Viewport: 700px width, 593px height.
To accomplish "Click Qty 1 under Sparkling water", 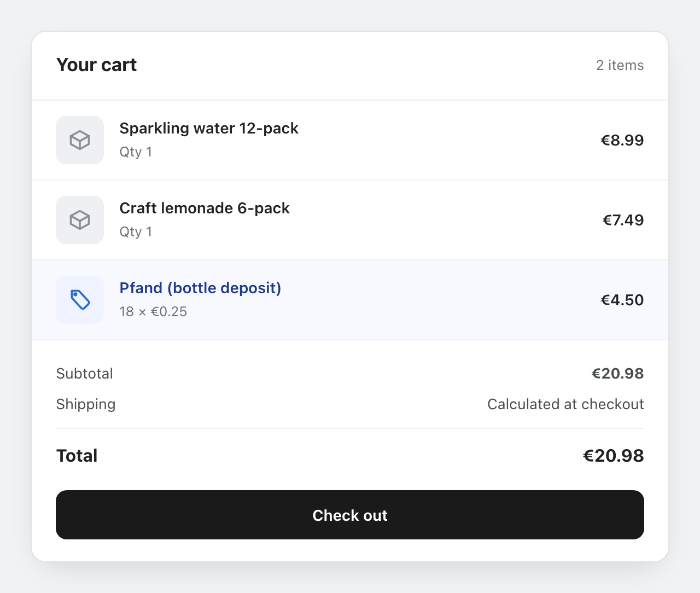I will pos(136,152).
